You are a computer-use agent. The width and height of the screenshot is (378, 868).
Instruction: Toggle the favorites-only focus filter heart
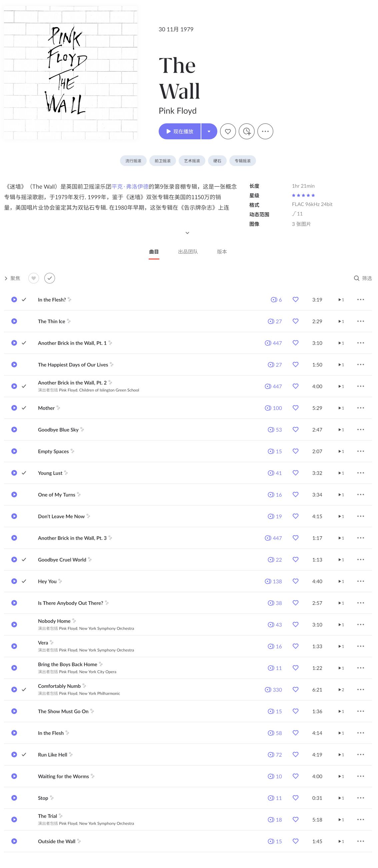pyautogui.click(x=33, y=278)
